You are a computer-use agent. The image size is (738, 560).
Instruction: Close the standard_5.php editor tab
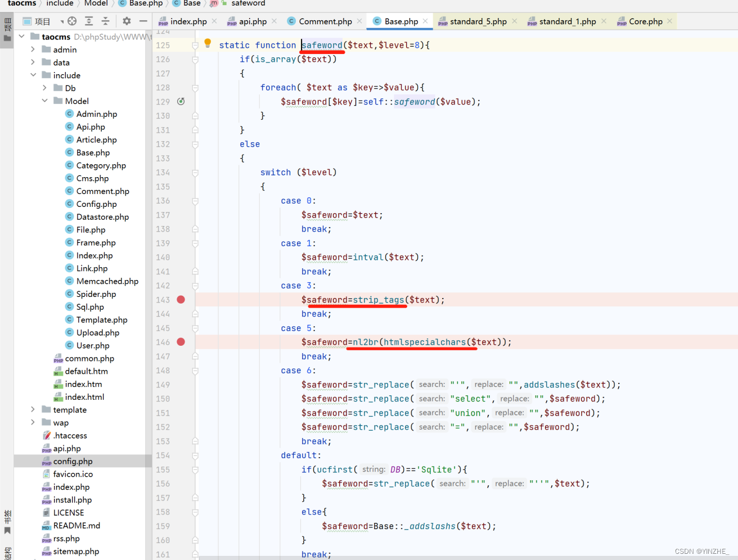(x=514, y=21)
